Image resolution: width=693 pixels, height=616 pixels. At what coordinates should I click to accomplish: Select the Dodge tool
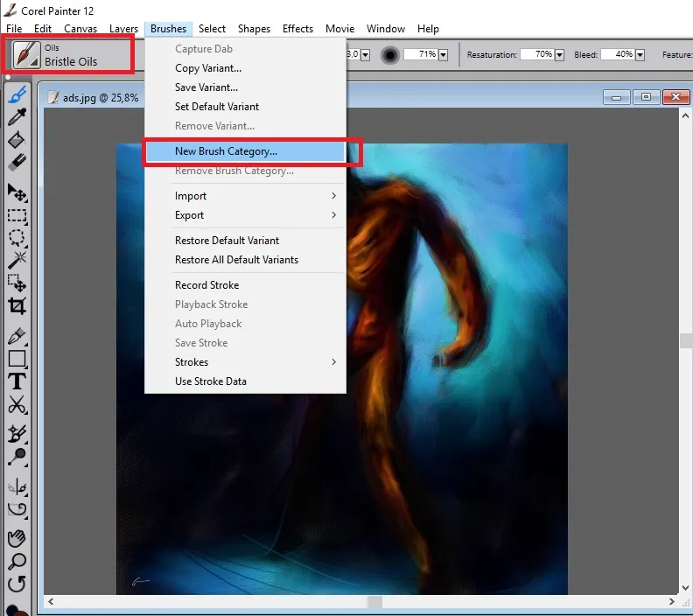[17, 457]
